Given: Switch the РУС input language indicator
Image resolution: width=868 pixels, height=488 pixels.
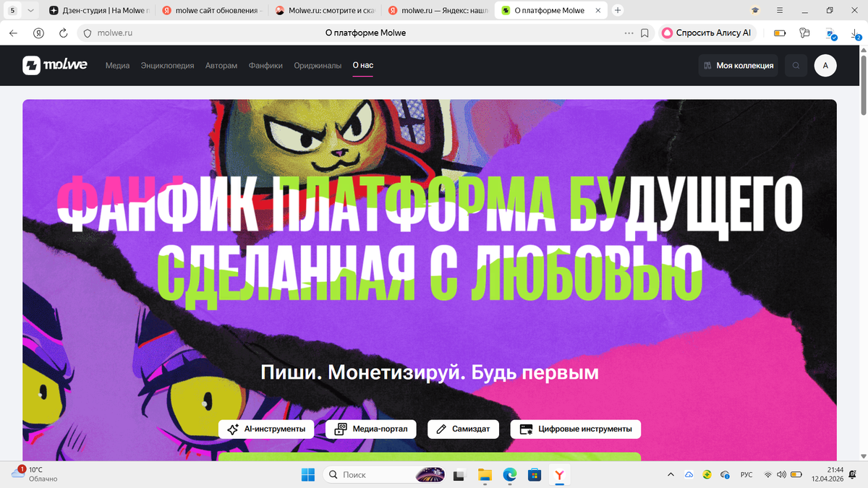Looking at the screenshot, I should pyautogui.click(x=746, y=475).
